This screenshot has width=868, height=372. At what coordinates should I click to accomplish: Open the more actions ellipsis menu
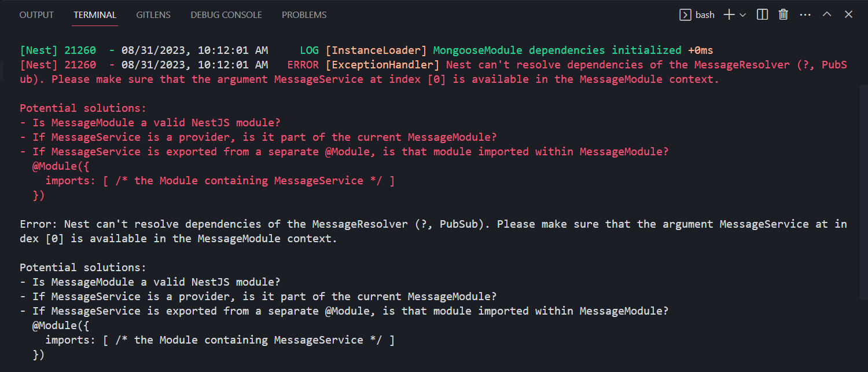pos(805,14)
